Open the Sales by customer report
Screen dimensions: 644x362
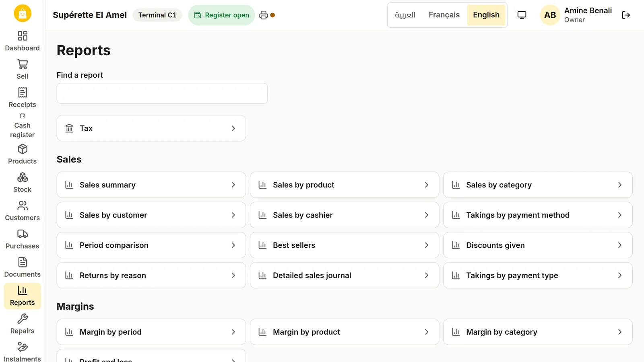151,215
